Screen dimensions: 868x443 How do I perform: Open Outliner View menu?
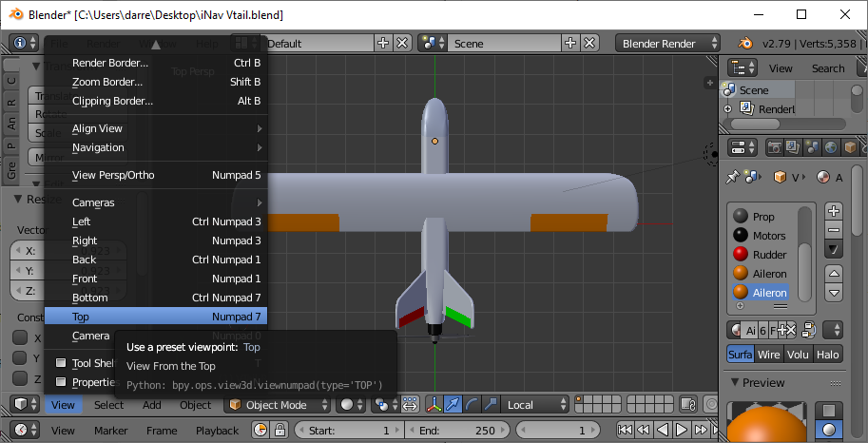pos(781,68)
